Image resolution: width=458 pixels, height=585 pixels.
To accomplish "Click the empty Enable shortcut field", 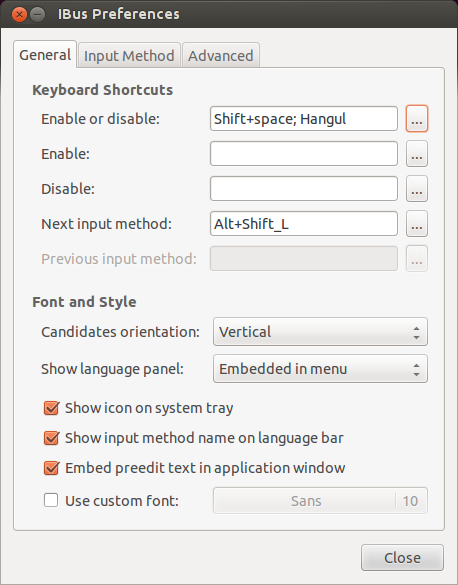I will pyautogui.click(x=304, y=153).
